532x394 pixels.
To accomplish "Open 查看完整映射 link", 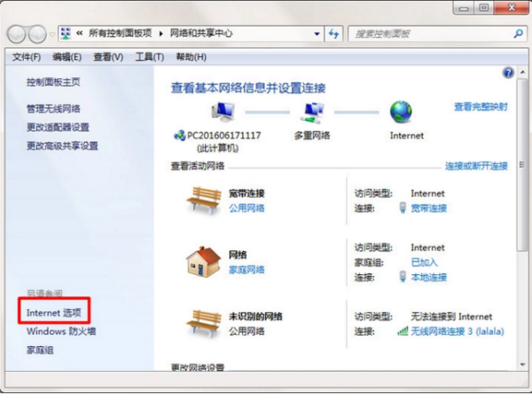I will 481,107.
